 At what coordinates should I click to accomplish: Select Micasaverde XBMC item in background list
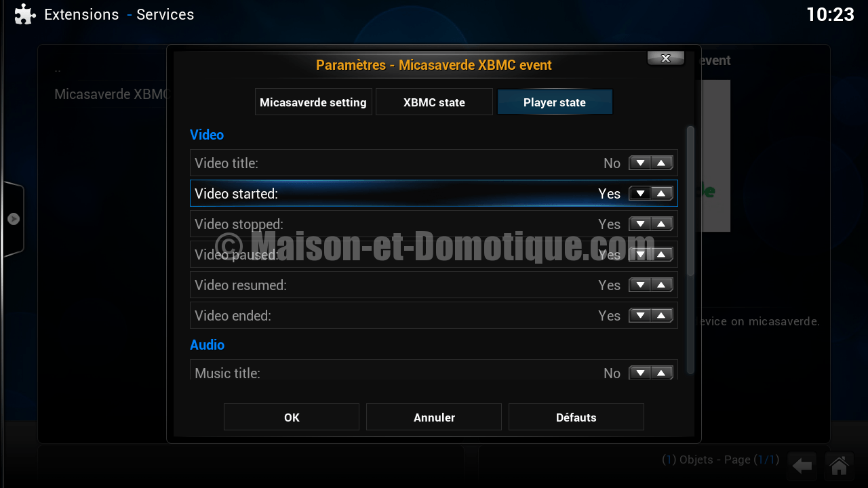click(111, 94)
